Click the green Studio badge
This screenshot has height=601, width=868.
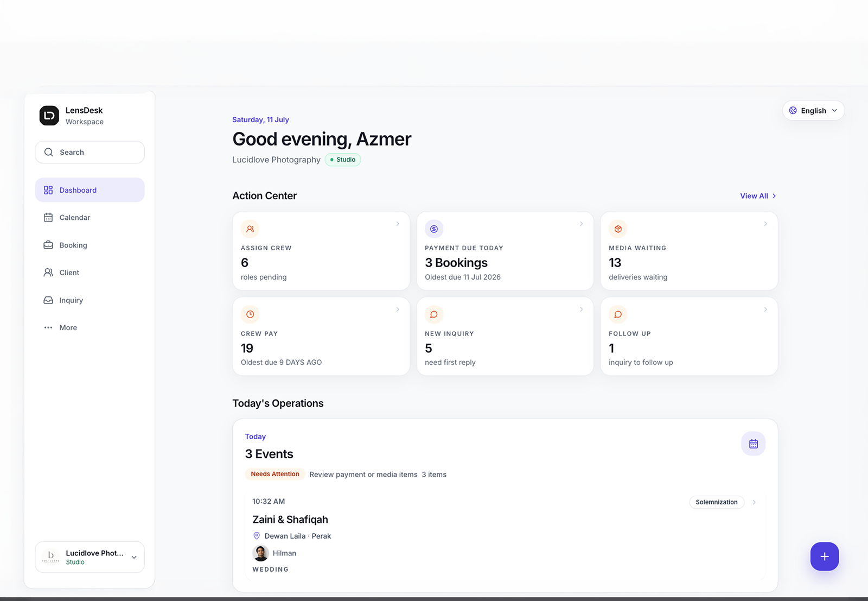[343, 160]
